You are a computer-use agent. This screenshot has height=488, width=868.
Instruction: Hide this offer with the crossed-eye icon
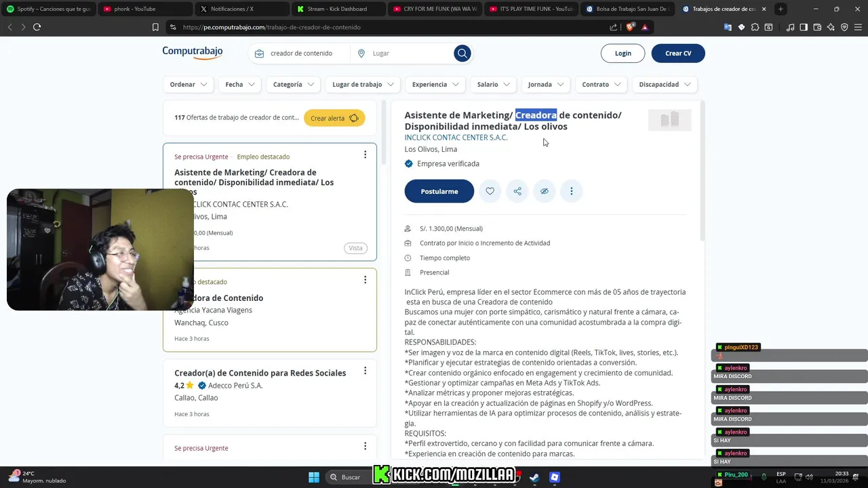coord(545,191)
